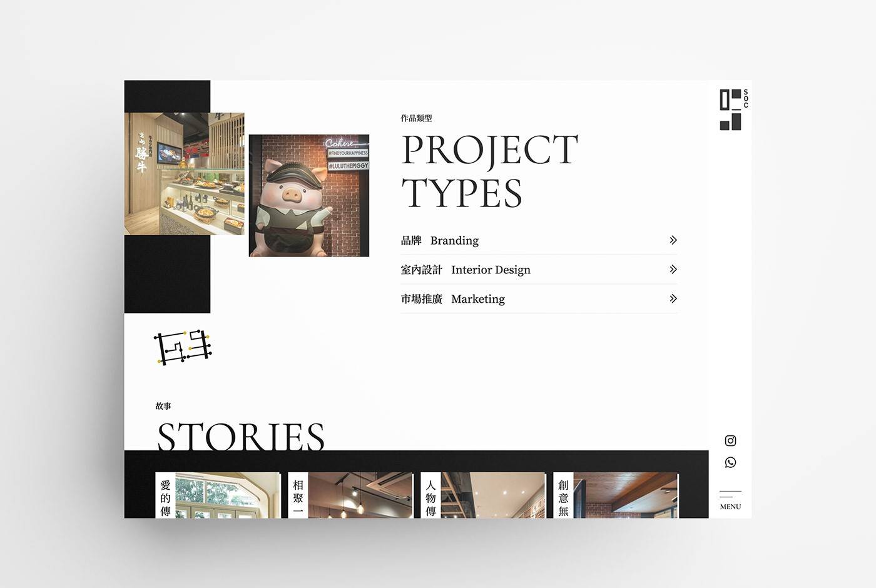Open the MENU navigation button
This screenshot has height=588, width=876.
coord(730,500)
